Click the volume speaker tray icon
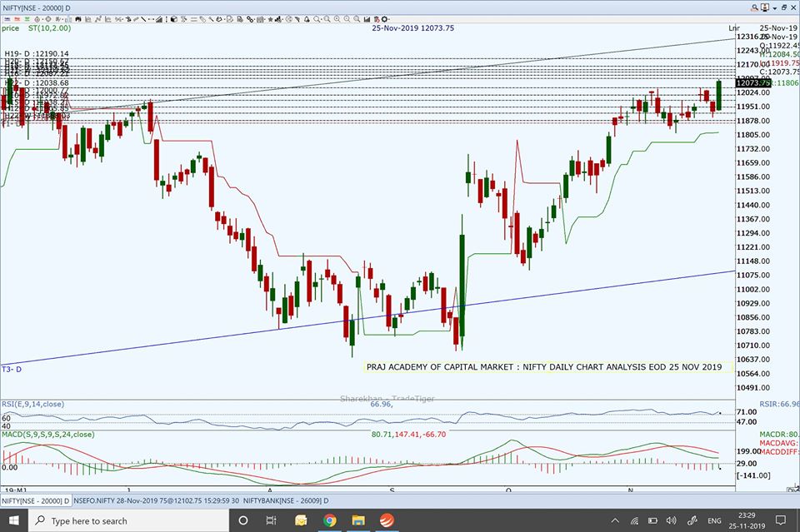800x532 pixels. [x=672, y=520]
